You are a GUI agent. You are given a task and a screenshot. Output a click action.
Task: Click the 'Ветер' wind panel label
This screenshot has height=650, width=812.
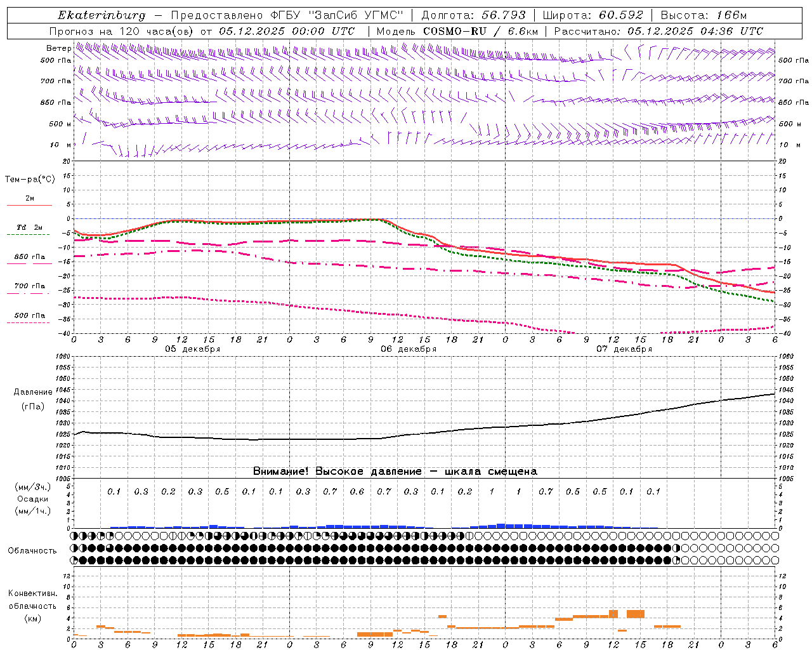(x=58, y=48)
